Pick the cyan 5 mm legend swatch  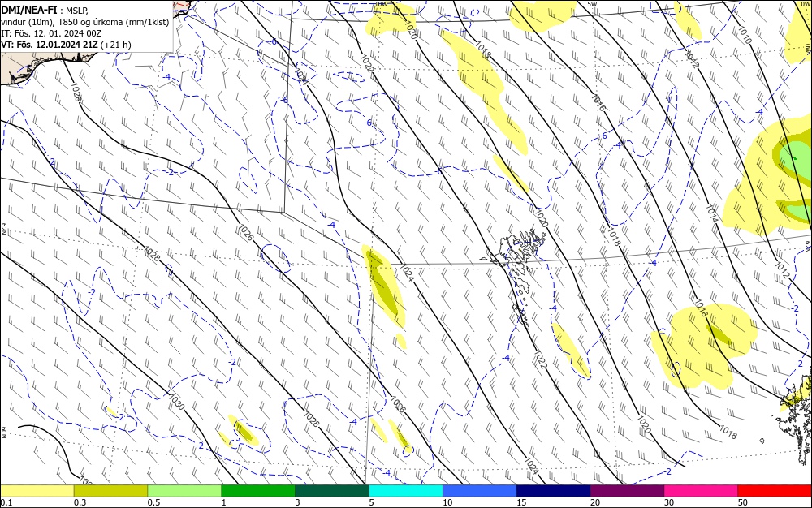pos(406,491)
